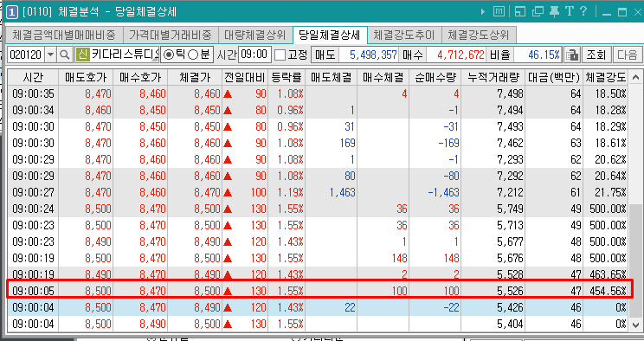Click the title bar play arrow icon

point(483,12)
